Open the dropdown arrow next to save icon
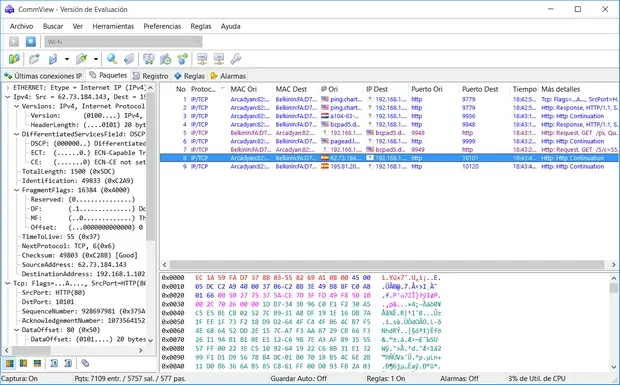 (x=67, y=59)
